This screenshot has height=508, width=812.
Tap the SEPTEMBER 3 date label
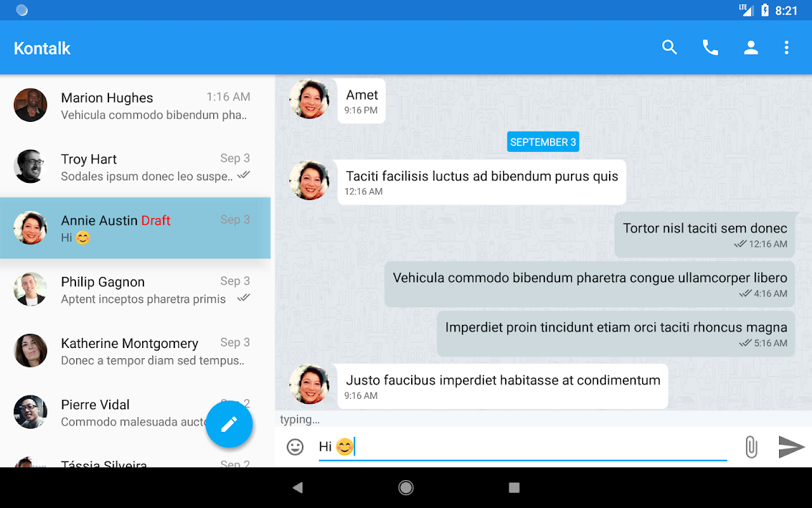pyautogui.click(x=543, y=142)
